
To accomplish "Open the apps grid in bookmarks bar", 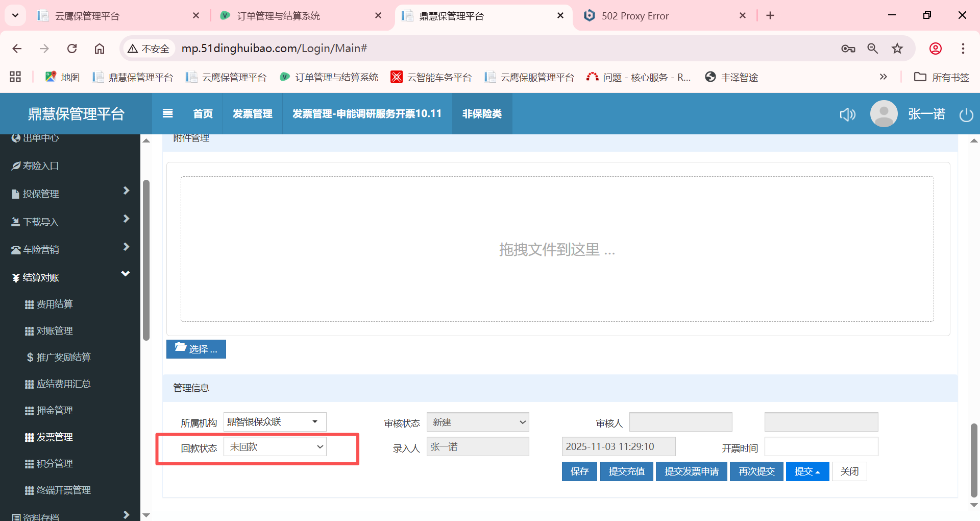I will [x=15, y=77].
